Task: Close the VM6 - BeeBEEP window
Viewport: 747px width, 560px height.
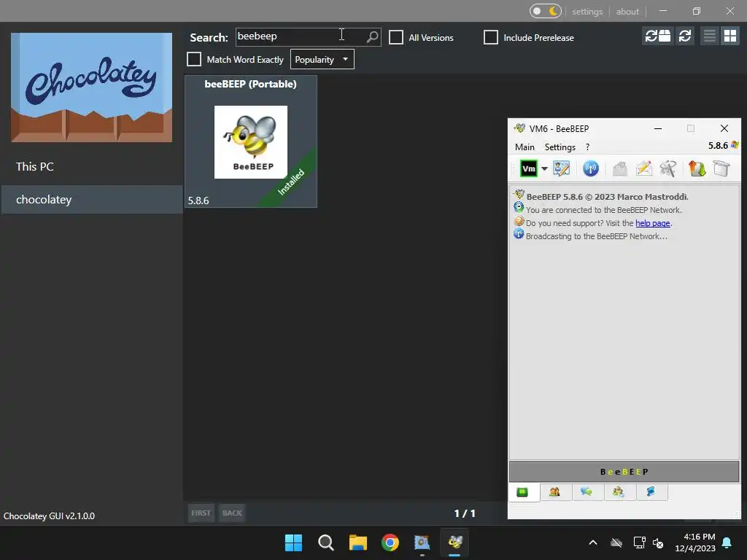Action: tap(724, 128)
